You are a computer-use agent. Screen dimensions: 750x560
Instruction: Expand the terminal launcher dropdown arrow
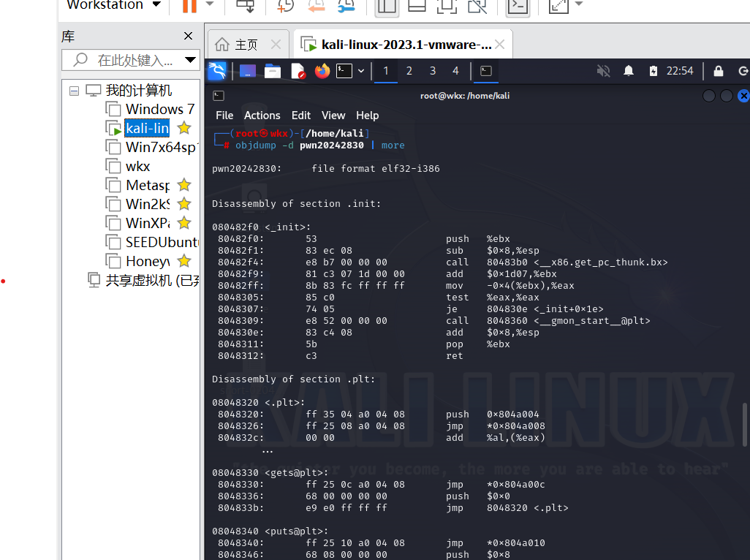[x=361, y=71]
